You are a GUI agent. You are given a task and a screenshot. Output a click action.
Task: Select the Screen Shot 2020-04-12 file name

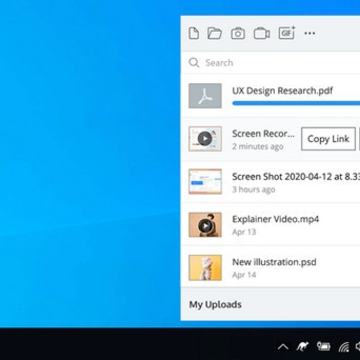[296, 177]
